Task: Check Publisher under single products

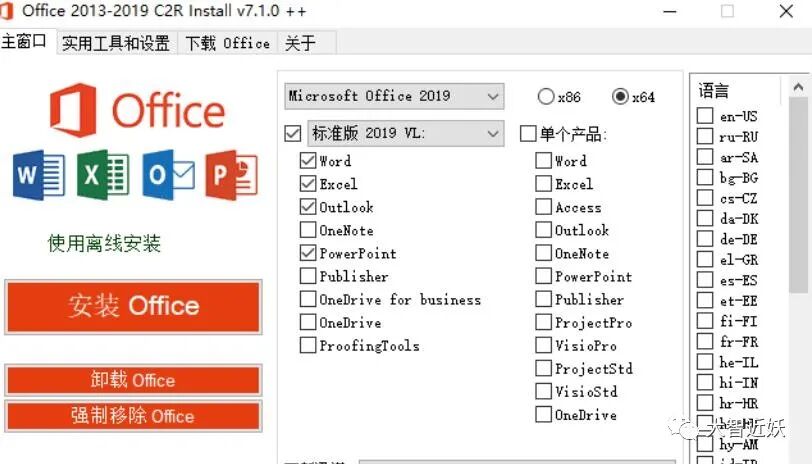Action: [543, 299]
